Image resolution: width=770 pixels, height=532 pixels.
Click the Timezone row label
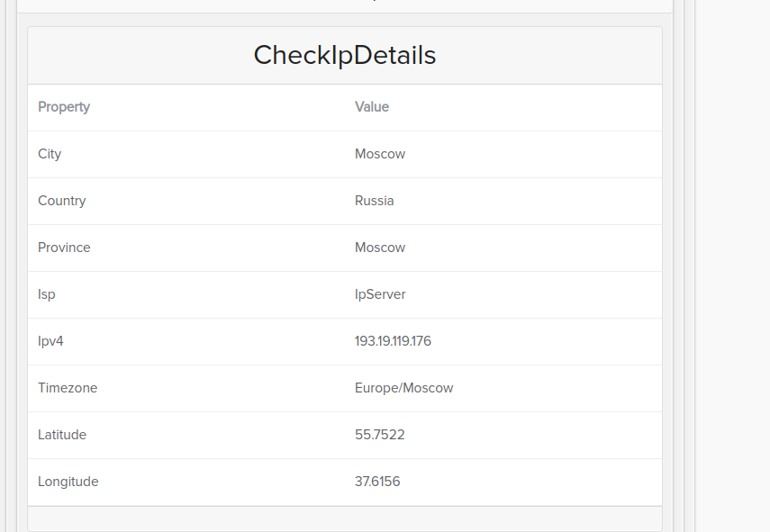click(x=68, y=388)
